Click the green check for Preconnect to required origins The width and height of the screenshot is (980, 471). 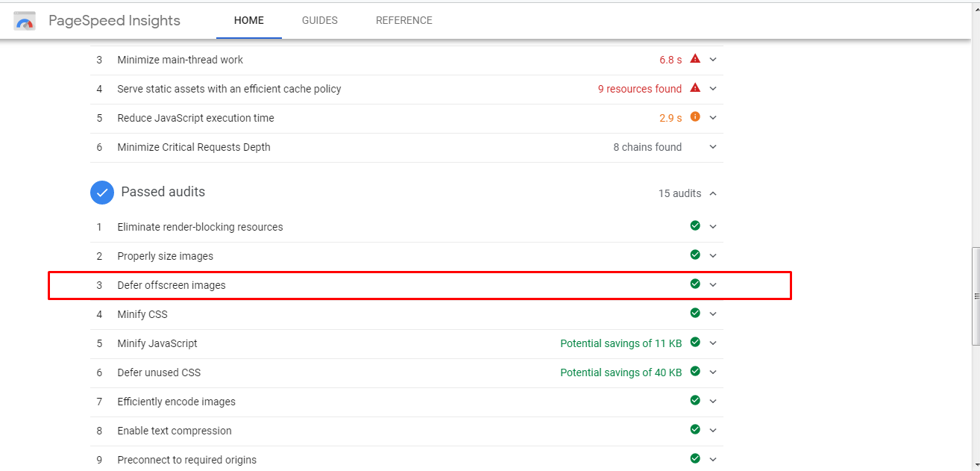coord(694,459)
